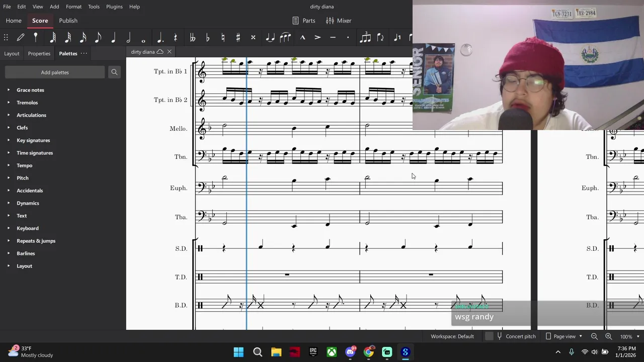The image size is (644, 362).
Task: Close the dirty diana score tab
Action: pyautogui.click(x=170, y=52)
